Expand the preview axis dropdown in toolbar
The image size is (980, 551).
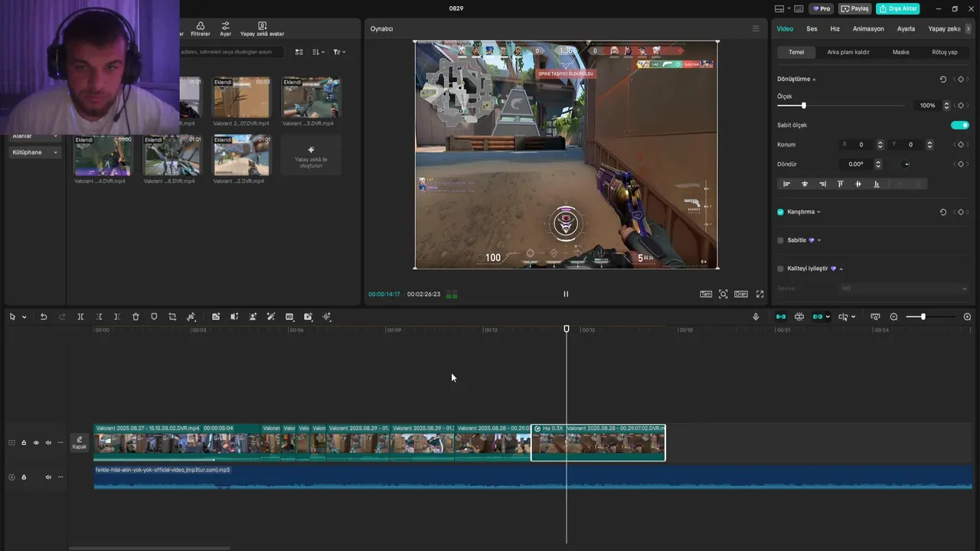[853, 317]
